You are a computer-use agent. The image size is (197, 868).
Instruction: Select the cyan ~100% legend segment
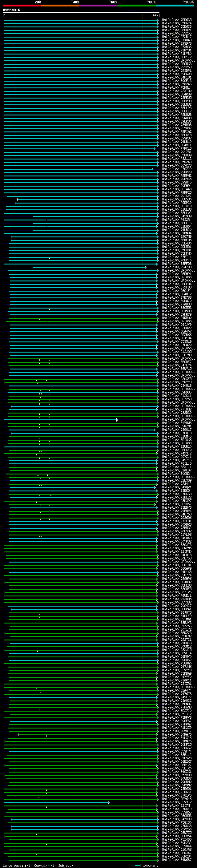(175, 6)
